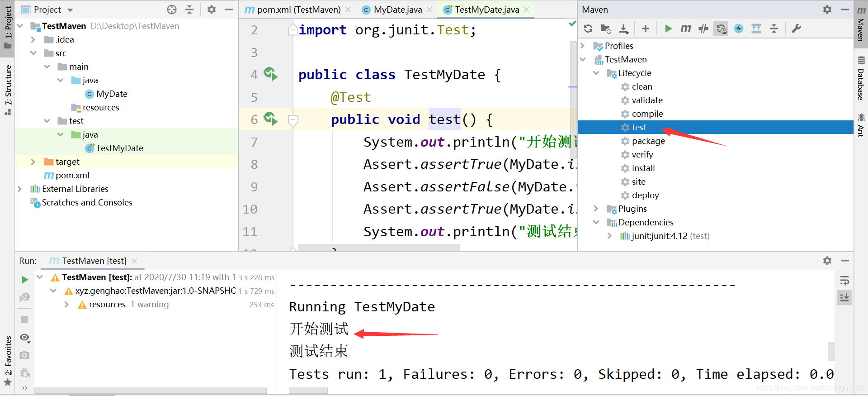
Task: Open Run panel gear settings
Action: point(827,261)
